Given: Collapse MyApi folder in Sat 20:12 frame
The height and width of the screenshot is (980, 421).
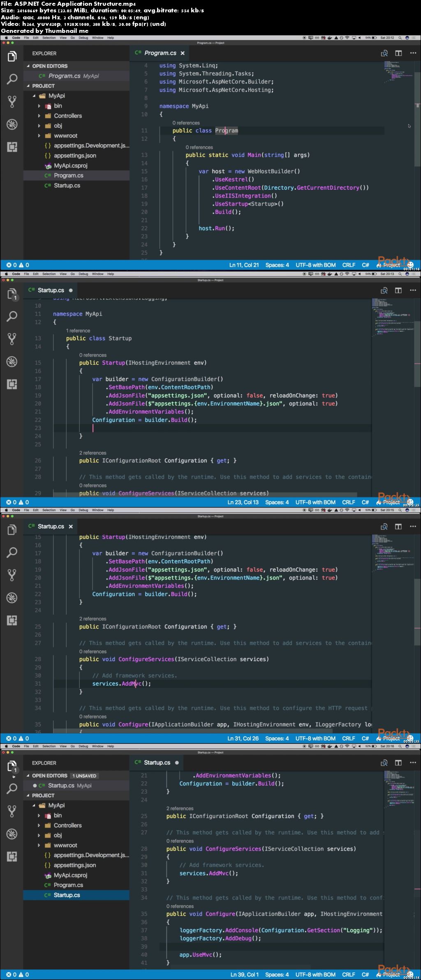Looking at the screenshot, I should click(x=35, y=96).
